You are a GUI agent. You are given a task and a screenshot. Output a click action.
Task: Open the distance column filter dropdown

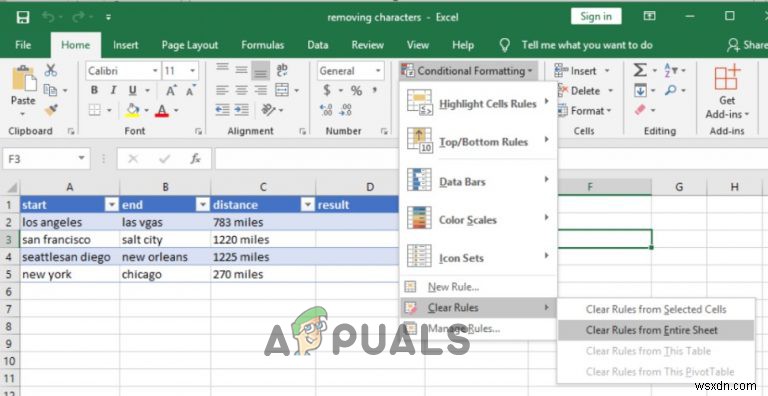pyautogui.click(x=307, y=205)
